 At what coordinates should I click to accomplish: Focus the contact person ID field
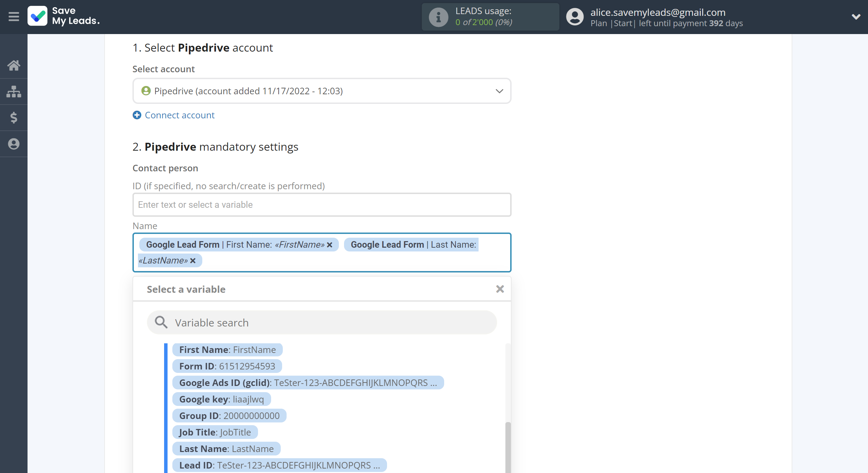322,205
